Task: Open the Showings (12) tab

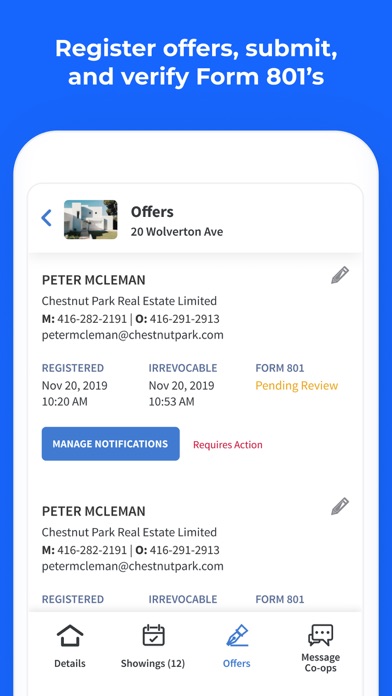Action: click(153, 646)
